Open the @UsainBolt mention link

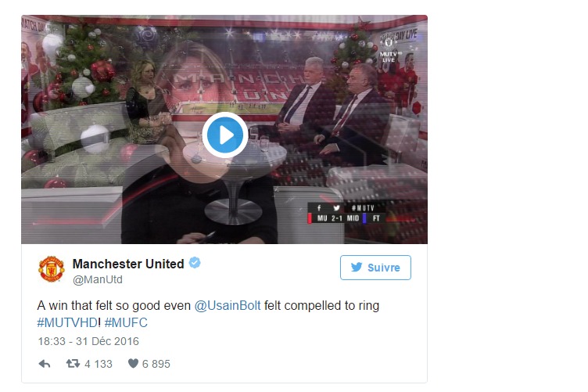[x=228, y=306]
